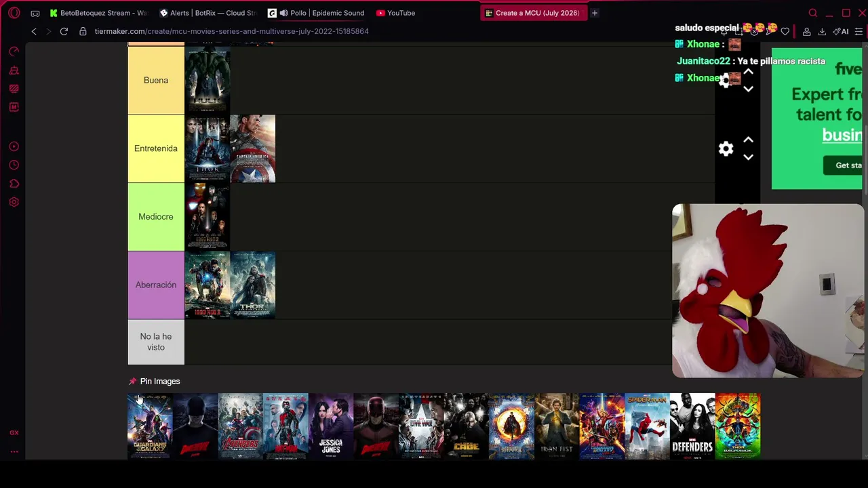
Task: Open the browser profile icon
Action: (x=807, y=31)
